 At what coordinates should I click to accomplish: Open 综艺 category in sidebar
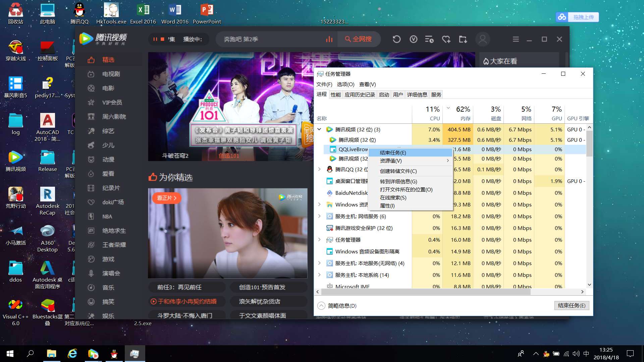tap(108, 131)
